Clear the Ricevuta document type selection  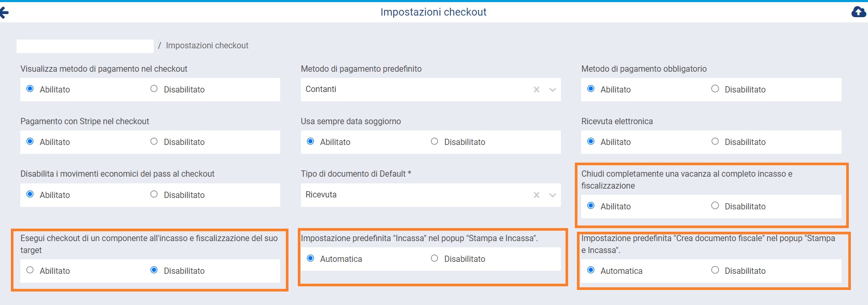tap(536, 195)
